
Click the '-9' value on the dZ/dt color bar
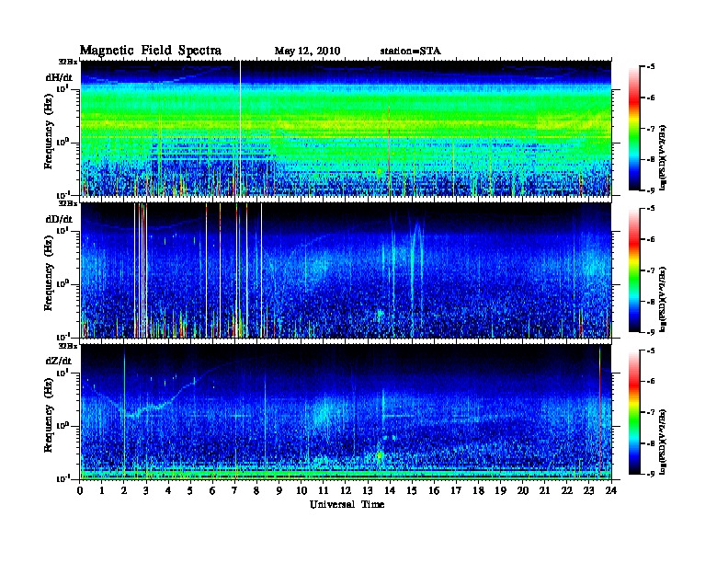point(651,474)
